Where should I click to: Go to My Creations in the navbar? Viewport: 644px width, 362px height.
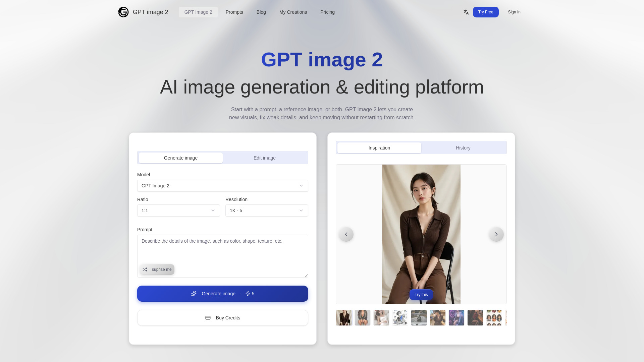tap(293, 12)
